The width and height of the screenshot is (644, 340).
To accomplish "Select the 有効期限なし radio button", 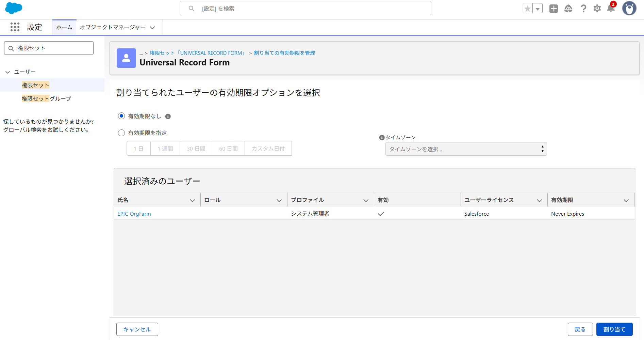I will pyautogui.click(x=121, y=116).
